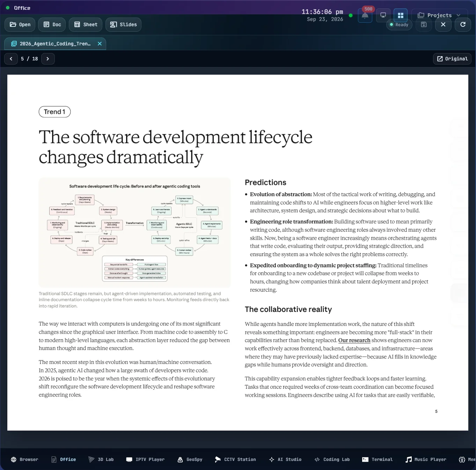
Task: Click the 'Office' title at window top
Action: [x=22, y=8]
